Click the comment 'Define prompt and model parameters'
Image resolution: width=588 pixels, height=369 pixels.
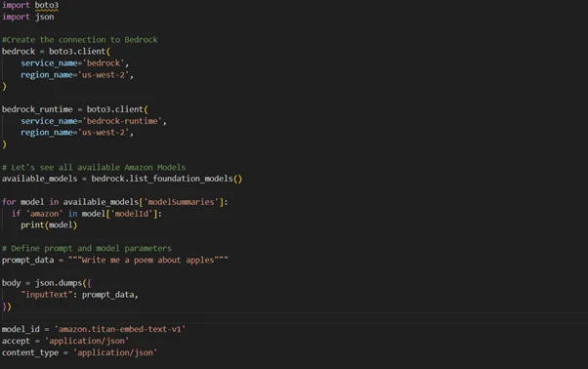coord(87,248)
